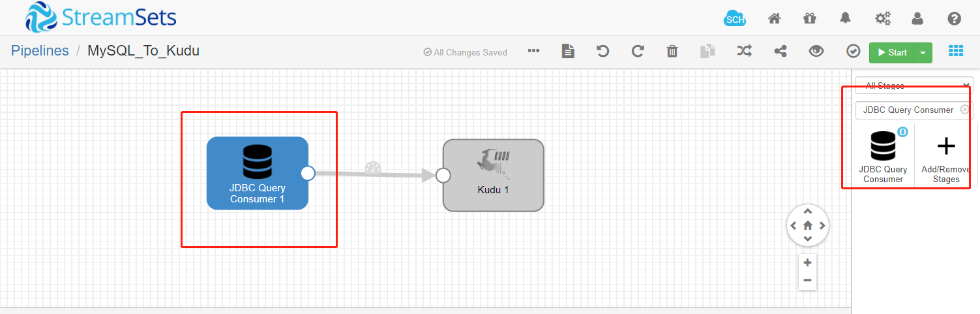980x314 pixels.
Task: Reset canvas view with home navigation icon
Action: [808, 225]
